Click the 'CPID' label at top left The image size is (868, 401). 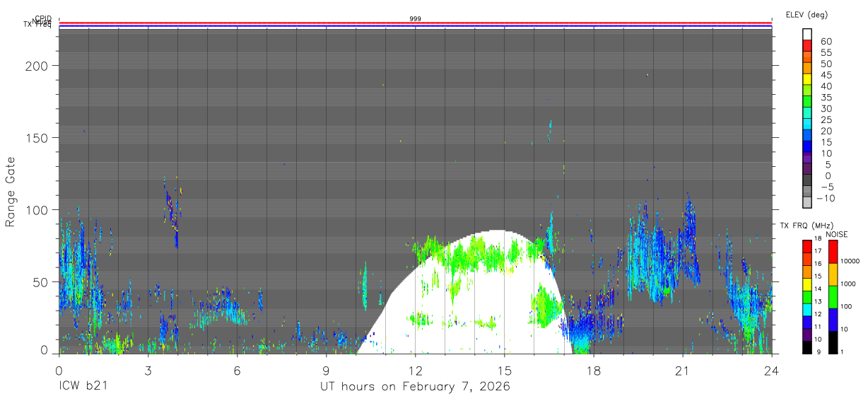coord(42,19)
